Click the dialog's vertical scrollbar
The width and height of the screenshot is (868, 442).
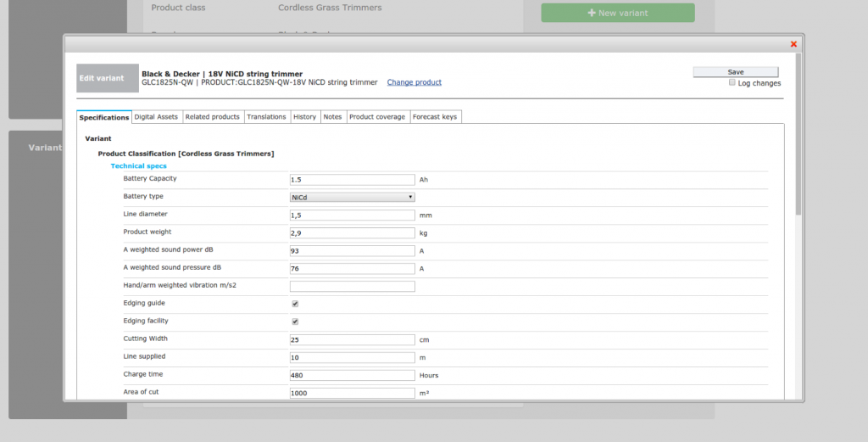click(798, 136)
